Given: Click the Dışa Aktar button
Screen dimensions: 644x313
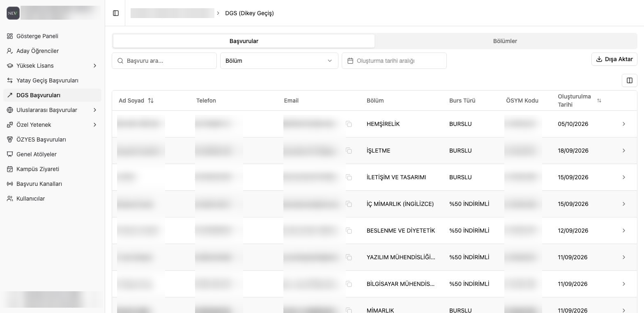Looking at the screenshot, I should click(x=614, y=59).
